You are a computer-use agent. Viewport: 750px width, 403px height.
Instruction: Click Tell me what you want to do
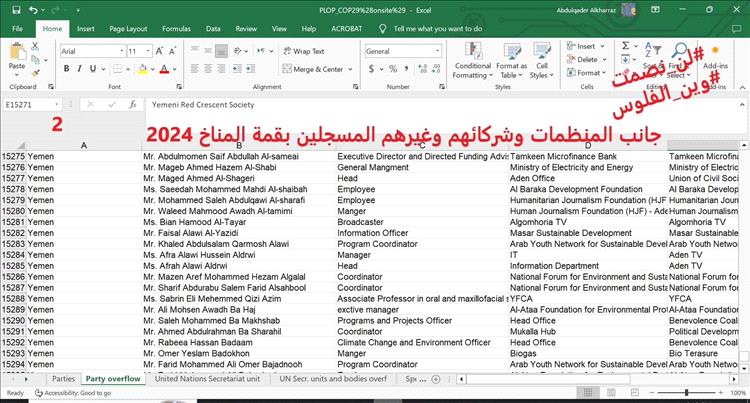[x=438, y=29]
